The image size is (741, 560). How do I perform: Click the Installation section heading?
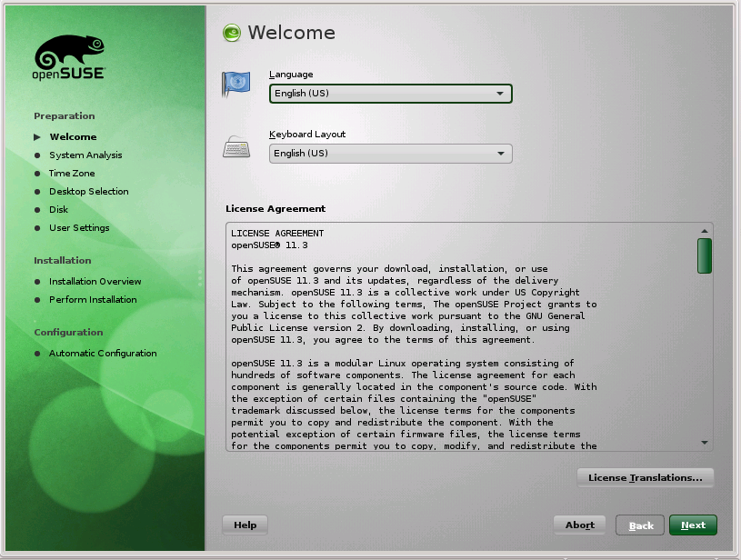(63, 260)
